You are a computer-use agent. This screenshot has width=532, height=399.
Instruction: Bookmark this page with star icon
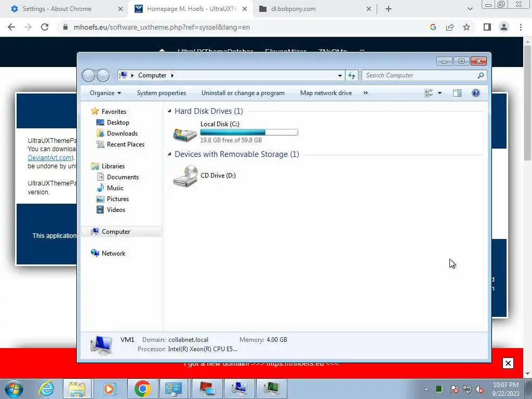[x=467, y=27]
